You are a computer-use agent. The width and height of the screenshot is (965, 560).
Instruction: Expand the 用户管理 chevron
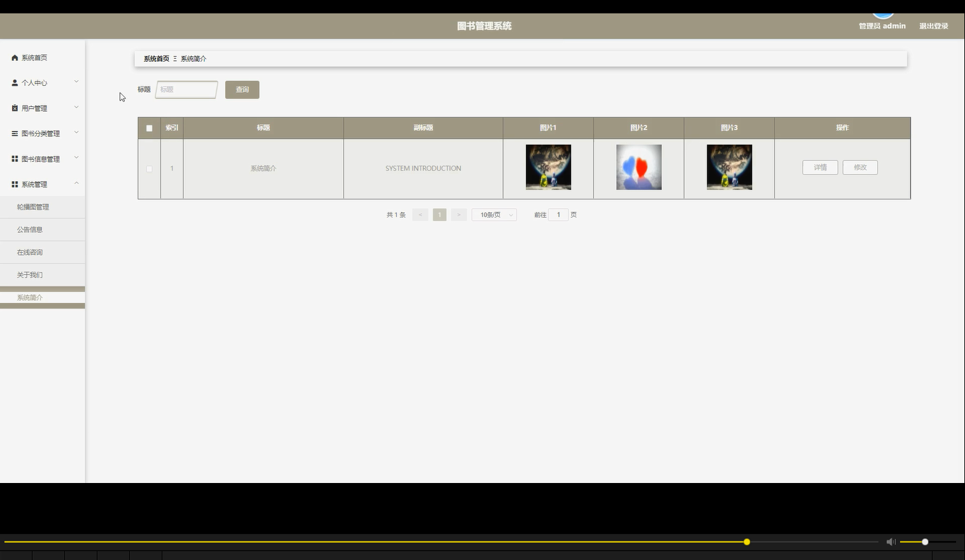click(x=76, y=107)
